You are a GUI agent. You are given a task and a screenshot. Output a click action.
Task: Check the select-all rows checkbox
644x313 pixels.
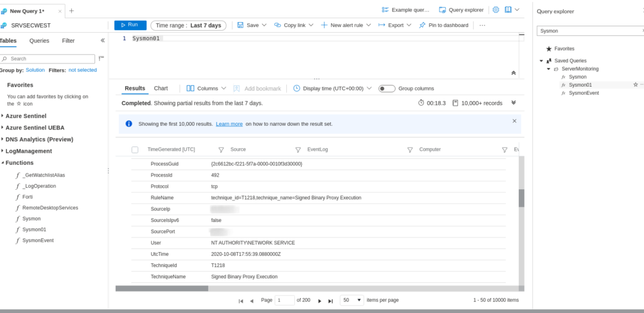click(135, 150)
